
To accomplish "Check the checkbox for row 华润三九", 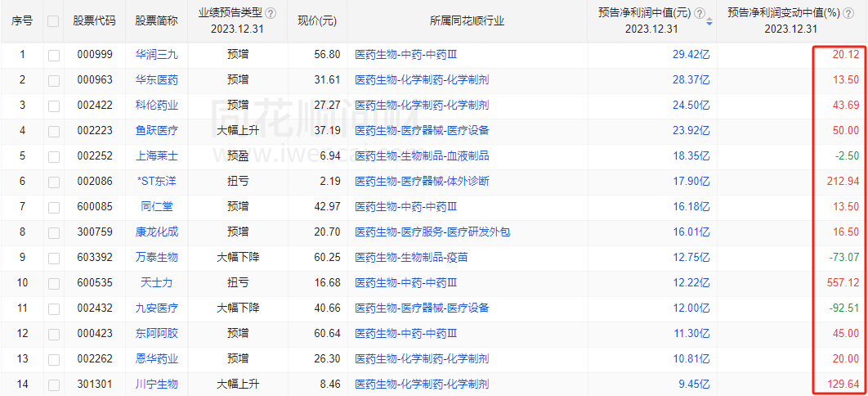I will click(53, 55).
